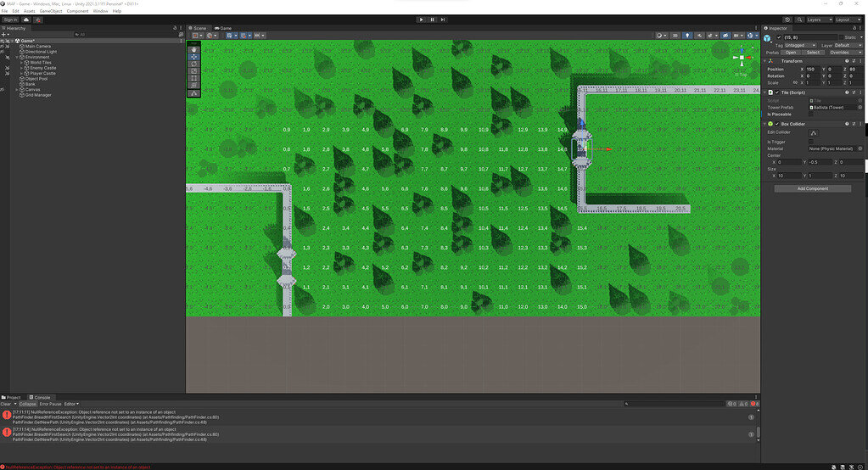Select the Rect transform tool
868x470 pixels.
pyautogui.click(x=193, y=78)
